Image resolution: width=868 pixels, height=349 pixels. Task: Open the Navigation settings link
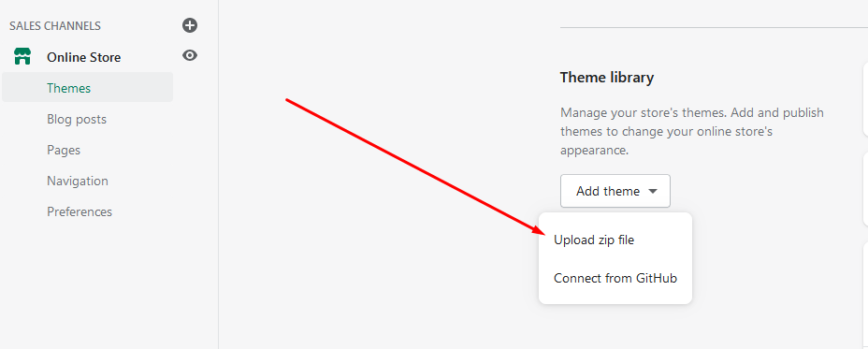coord(78,182)
